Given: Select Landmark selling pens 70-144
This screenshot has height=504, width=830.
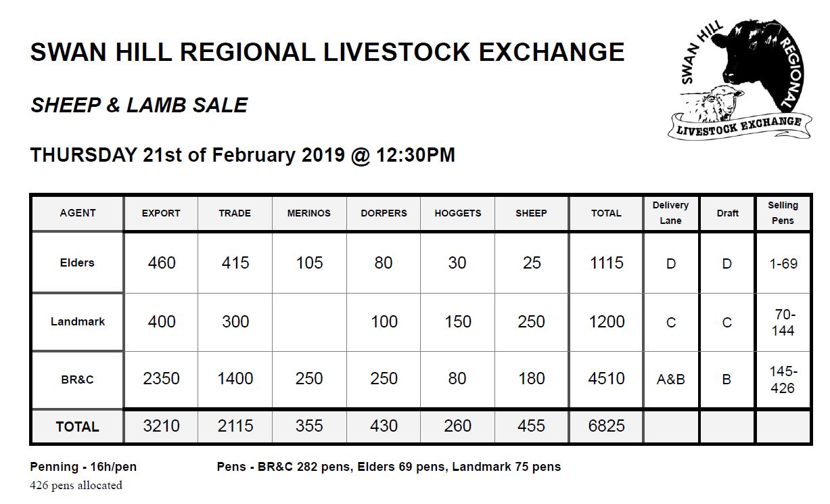Looking at the screenshot, I should pyautogui.click(x=783, y=322).
